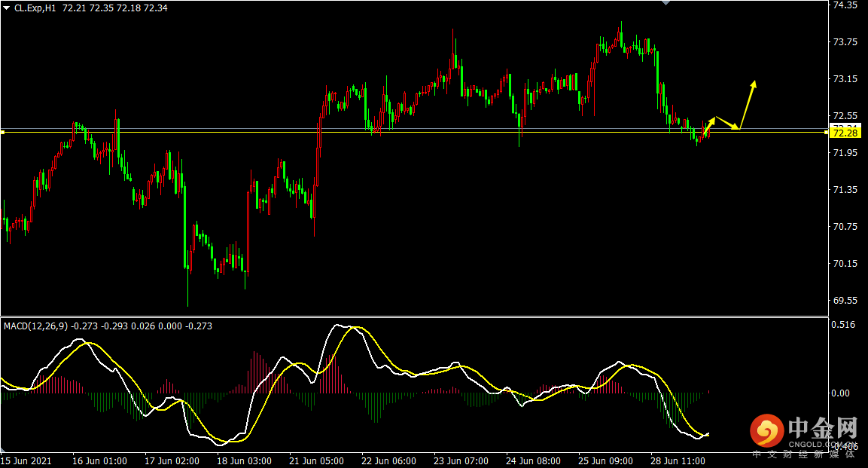Click the 73.15 price scale value

click(x=845, y=79)
